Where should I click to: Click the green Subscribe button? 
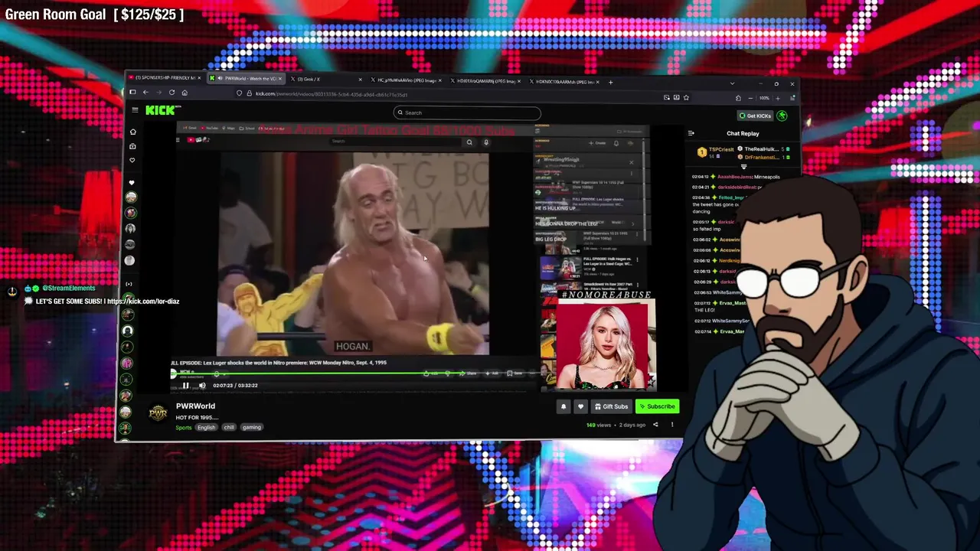658,406
